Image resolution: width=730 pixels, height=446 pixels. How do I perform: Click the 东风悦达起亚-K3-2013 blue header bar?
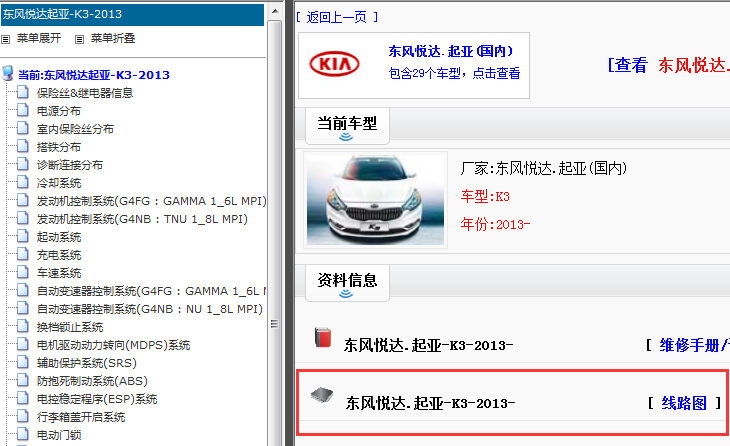(x=132, y=14)
